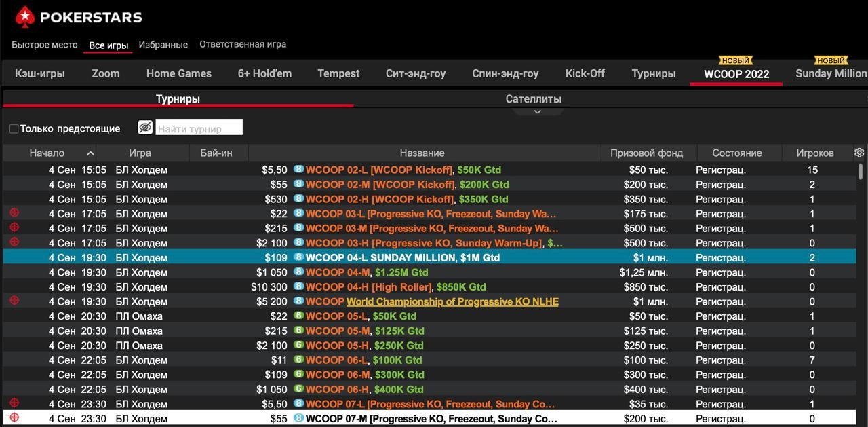Switch to the Kick-Off tab
Screen dimensions: 868x427
tap(585, 73)
